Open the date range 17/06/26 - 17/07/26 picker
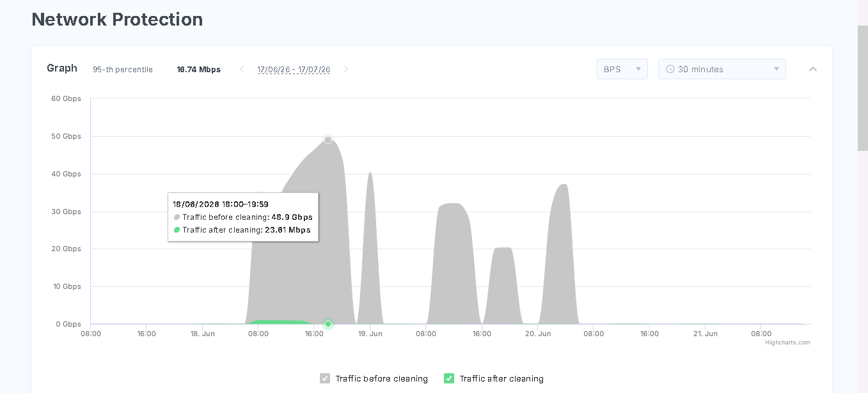This screenshot has width=868, height=393. 294,69
